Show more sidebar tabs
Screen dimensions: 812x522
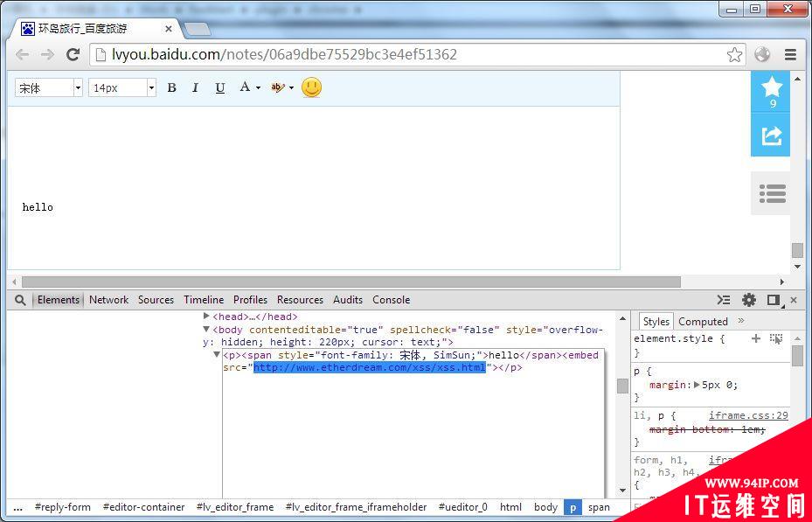pos(741,321)
